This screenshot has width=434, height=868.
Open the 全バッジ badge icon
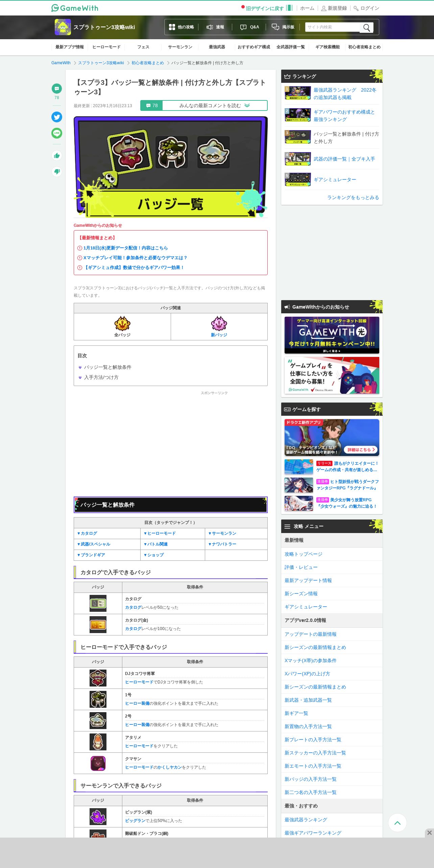pos(122,323)
